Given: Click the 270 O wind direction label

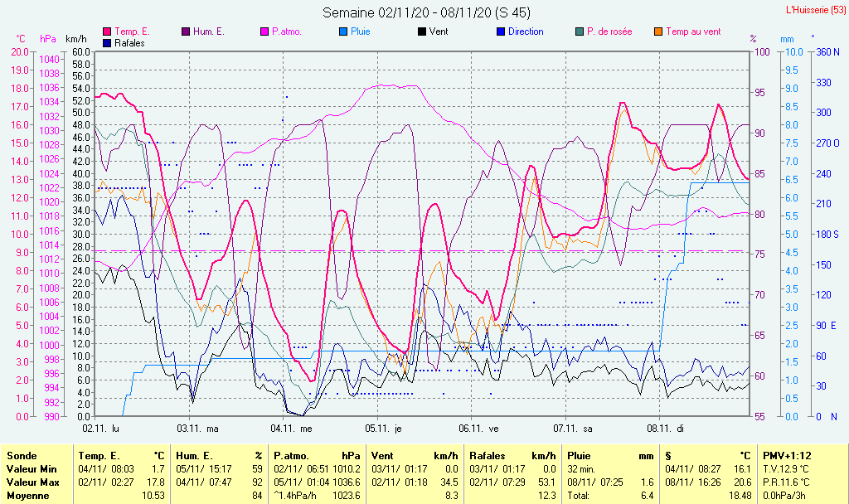Looking at the screenshot, I should coord(828,143).
